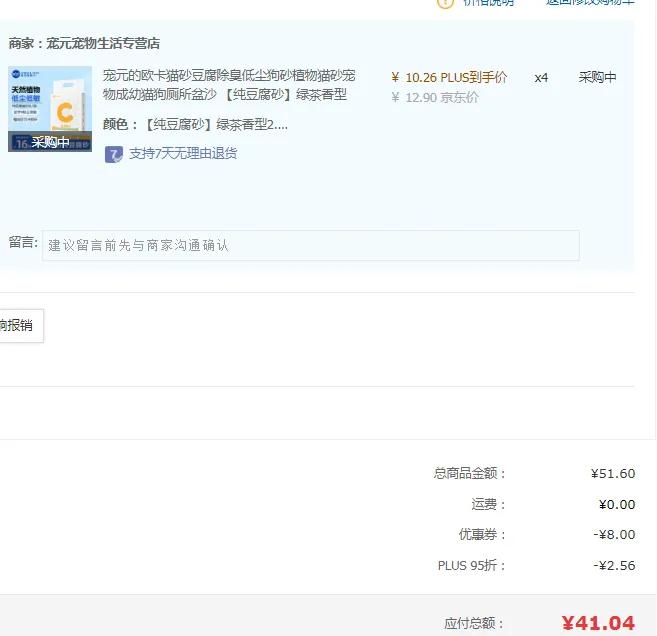657x636 pixels.
Task: Click the 采购中 status on right
Action: pos(597,77)
